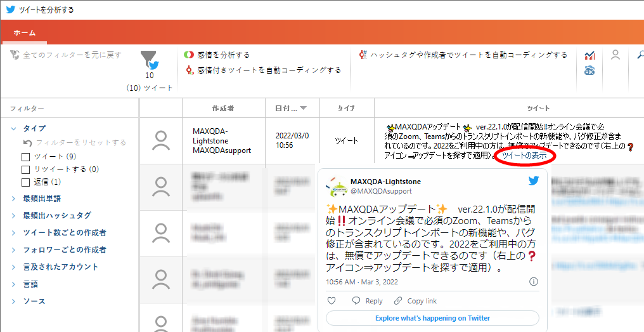Click フィルターをリセットする link
The height and width of the screenshot is (332, 644).
click(81, 143)
